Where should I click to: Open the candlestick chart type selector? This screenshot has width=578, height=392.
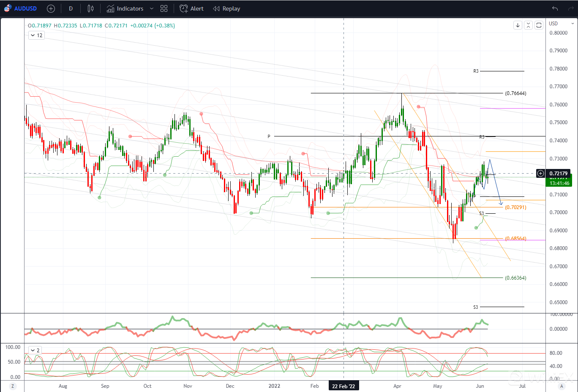(x=90, y=8)
